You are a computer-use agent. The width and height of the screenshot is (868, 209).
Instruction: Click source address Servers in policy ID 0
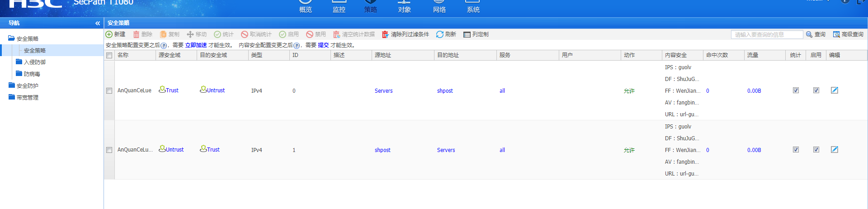(x=384, y=91)
